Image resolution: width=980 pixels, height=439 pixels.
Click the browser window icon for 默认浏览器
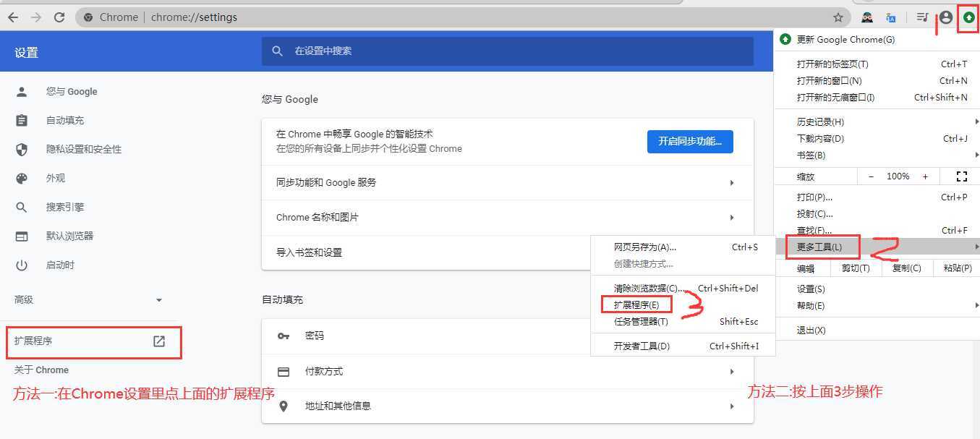click(x=22, y=236)
